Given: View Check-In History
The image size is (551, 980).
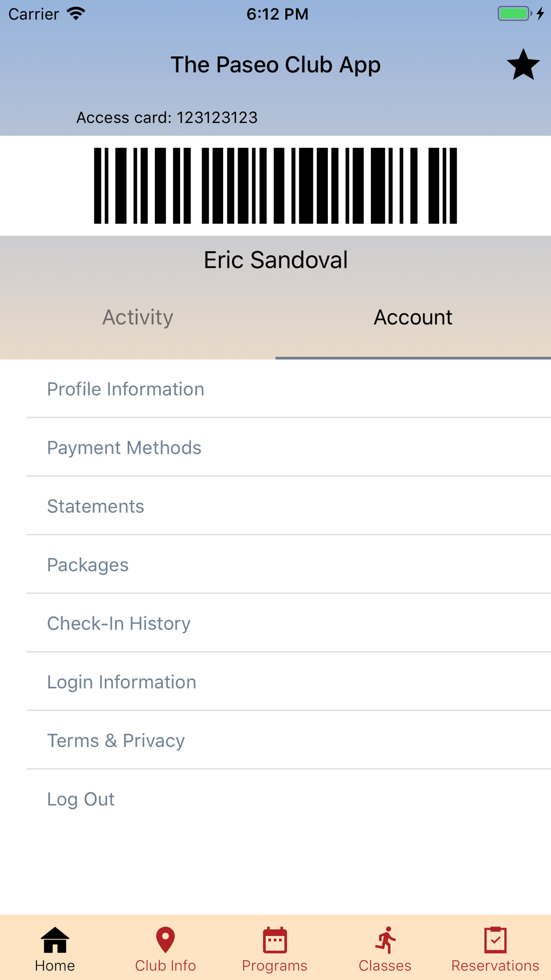Looking at the screenshot, I should tap(118, 623).
